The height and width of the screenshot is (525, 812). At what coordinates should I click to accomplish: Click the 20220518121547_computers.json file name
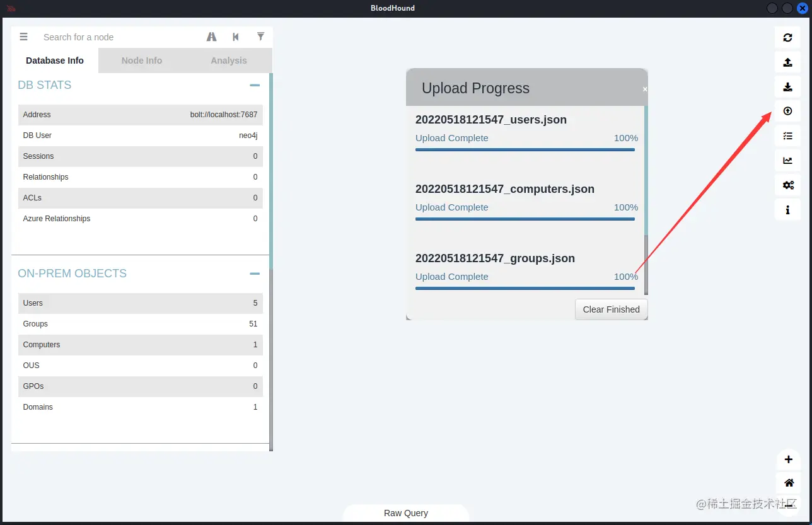point(505,189)
